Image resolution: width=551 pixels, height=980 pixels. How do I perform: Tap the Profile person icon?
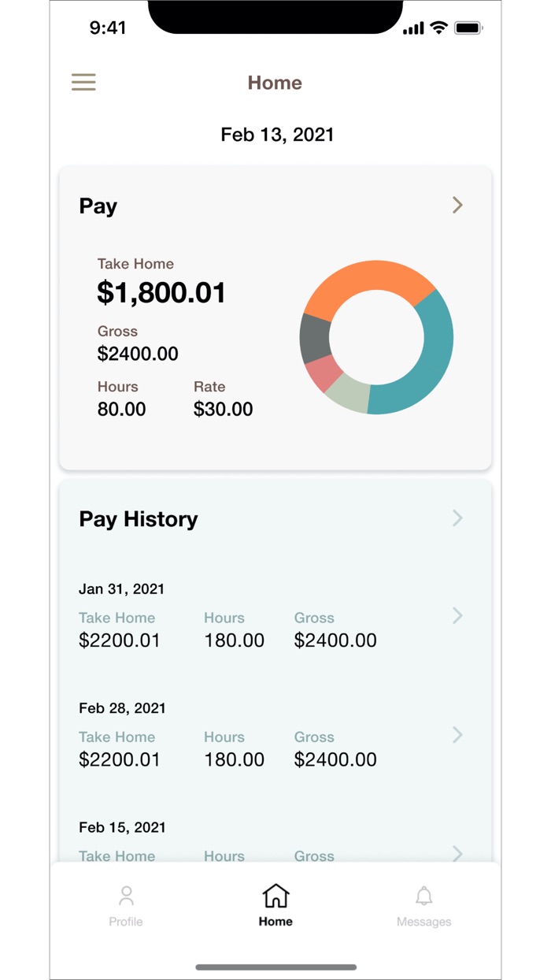[x=126, y=896]
